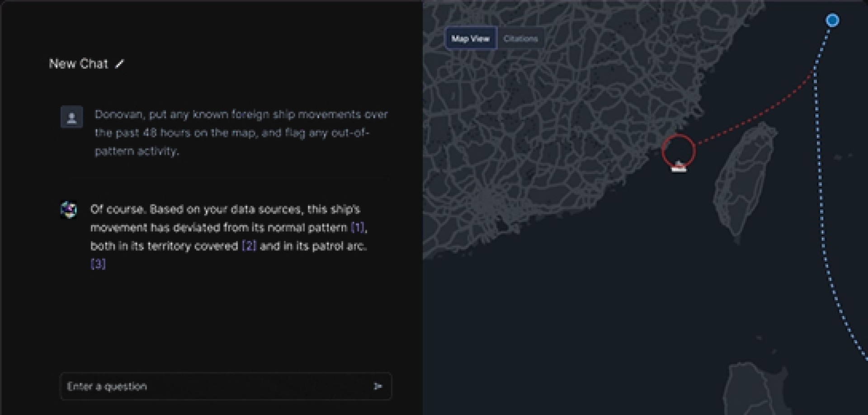Click Donovan's response text

pyautogui.click(x=228, y=228)
